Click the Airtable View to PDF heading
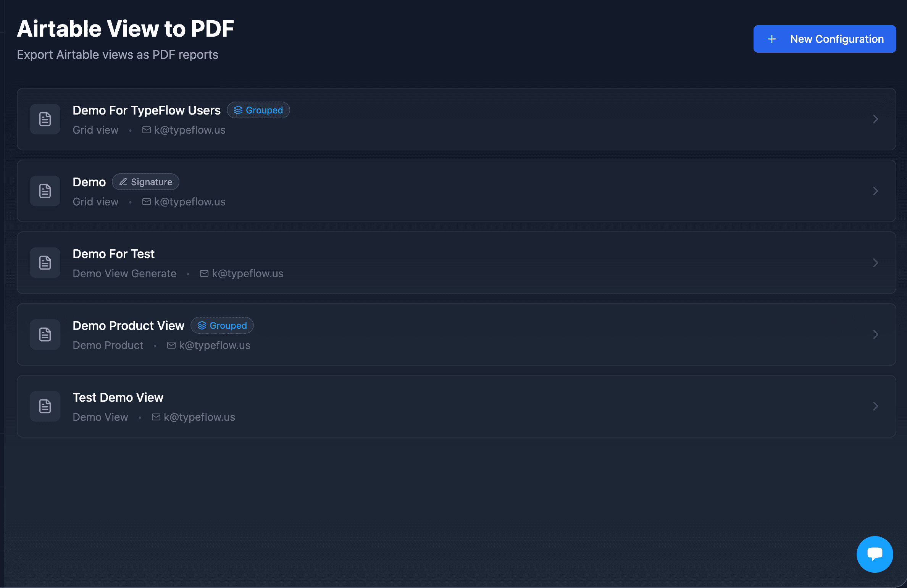Screen dimensions: 907x588 (125, 28)
